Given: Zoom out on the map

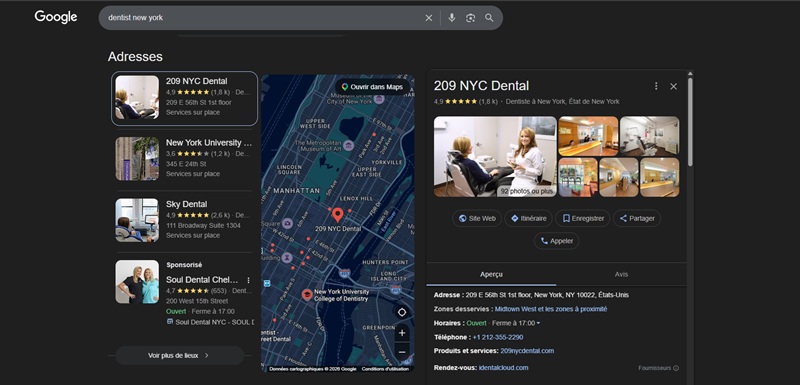Looking at the screenshot, I should click(402, 352).
